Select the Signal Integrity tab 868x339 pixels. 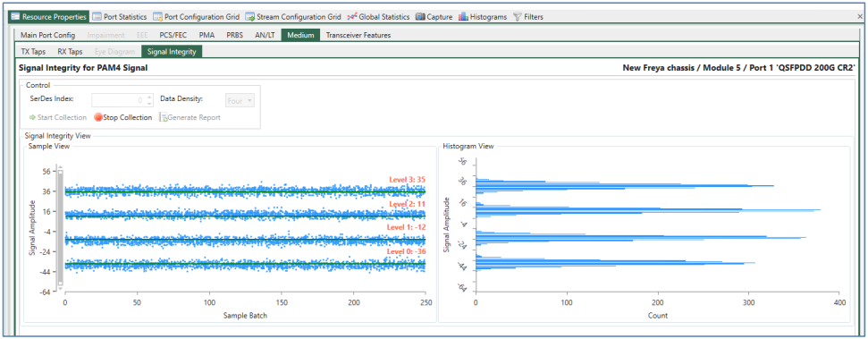tap(173, 52)
